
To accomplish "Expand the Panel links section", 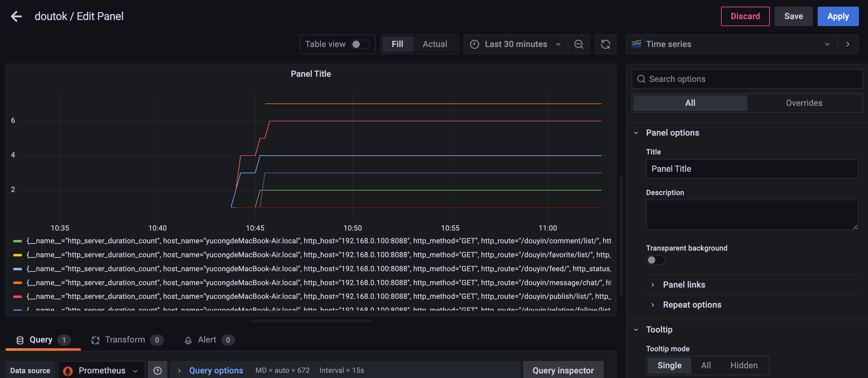I will [x=684, y=285].
